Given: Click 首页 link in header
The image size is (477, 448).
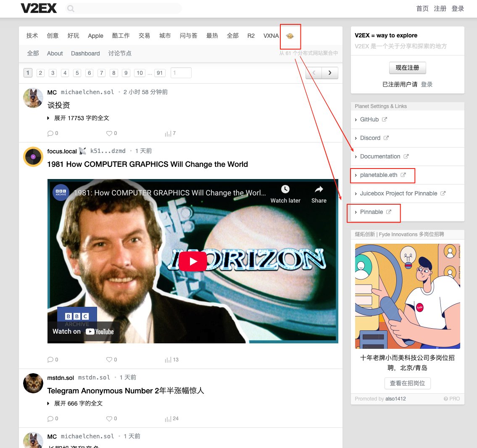Looking at the screenshot, I should click(x=422, y=8).
